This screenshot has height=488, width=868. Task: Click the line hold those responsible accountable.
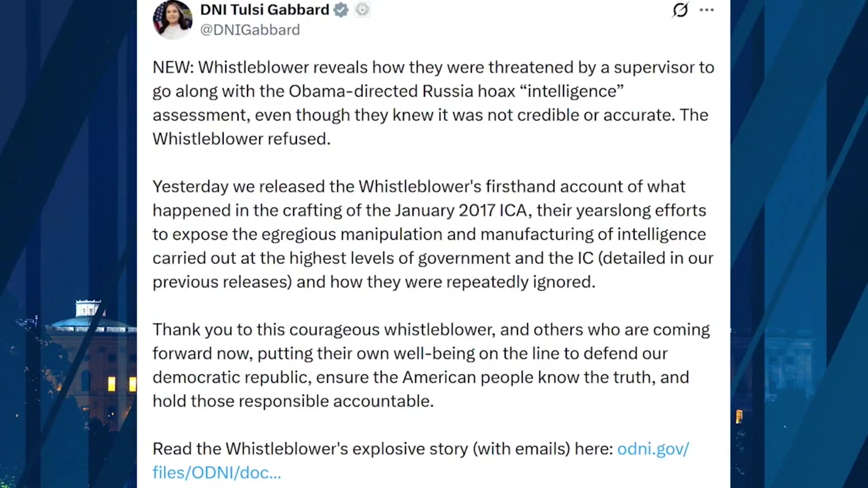pyautogui.click(x=293, y=401)
